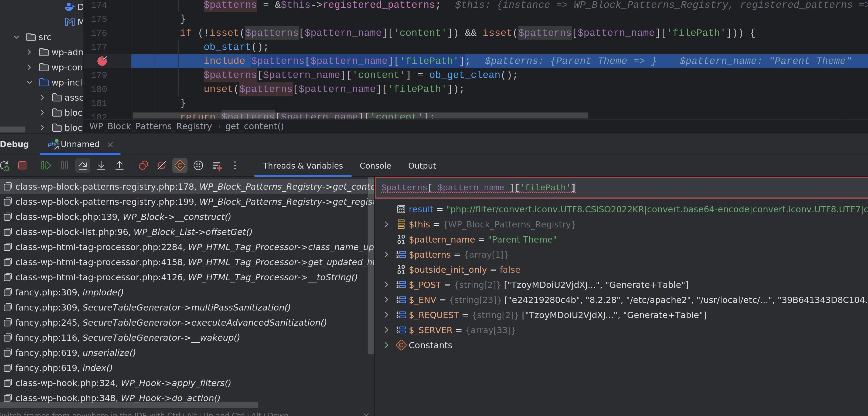
Task: Select frame class-wp-block-patterns-registry.php:199
Action: 187,202
